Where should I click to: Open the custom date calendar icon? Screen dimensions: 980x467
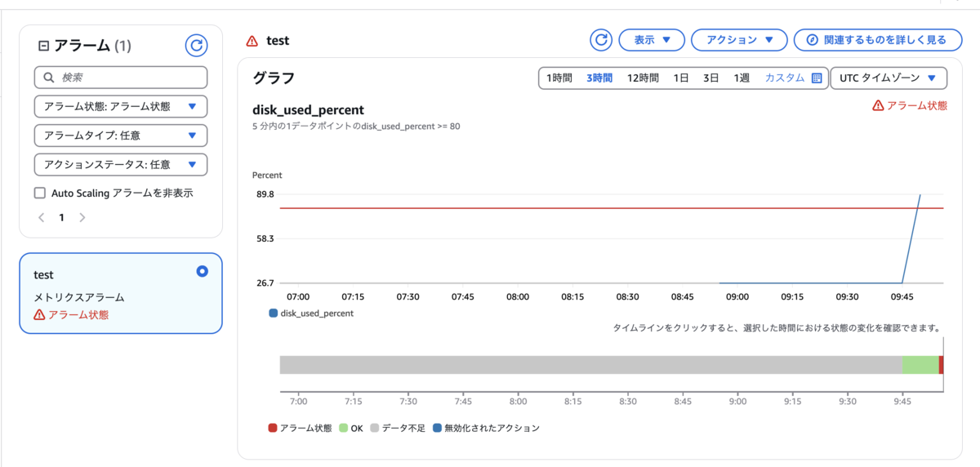[817, 78]
